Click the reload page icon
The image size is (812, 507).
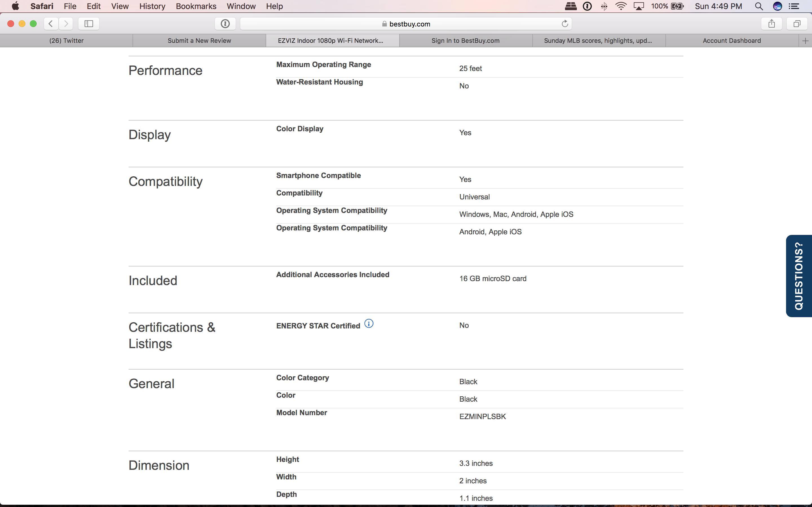[564, 23]
